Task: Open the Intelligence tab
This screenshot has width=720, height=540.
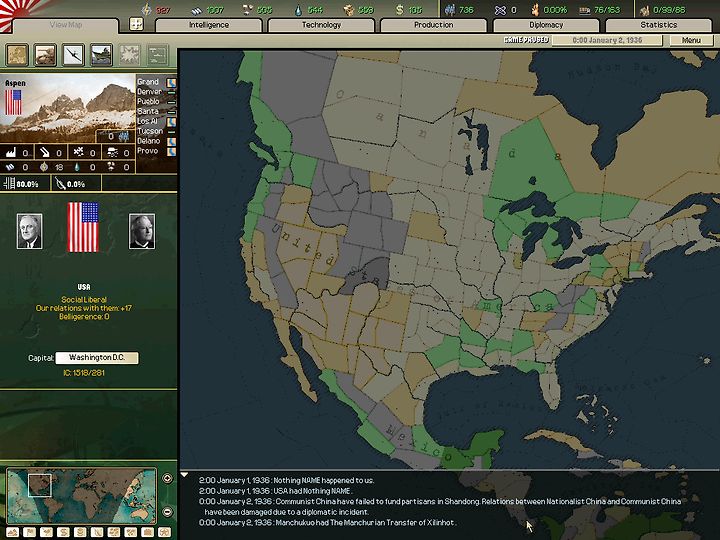Action: 209,25
